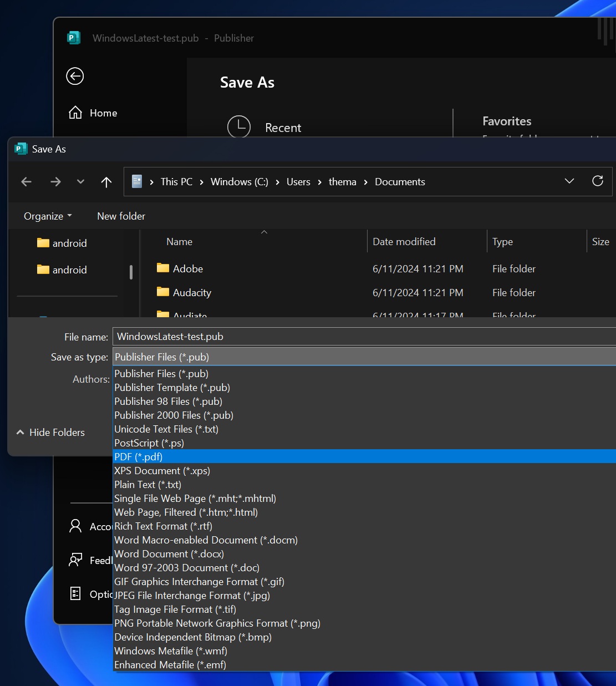This screenshot has height=686, width=616.
Task: Open the Account section in Publisher sidebar
Action: (x=75, y=526)
